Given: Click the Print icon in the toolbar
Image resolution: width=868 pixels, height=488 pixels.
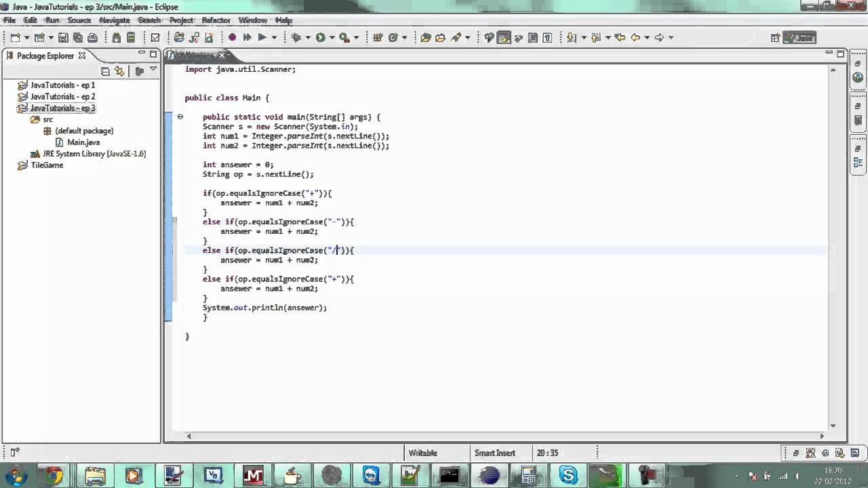Looking at the screenshot, I should 93,38.
